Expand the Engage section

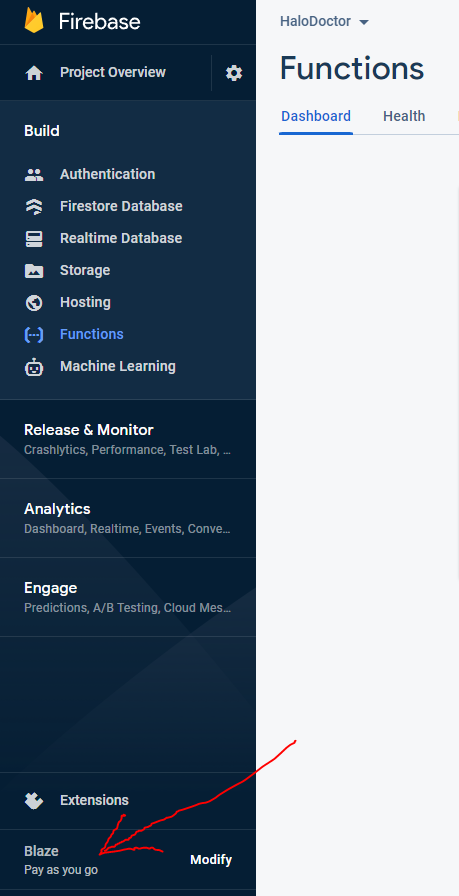click(x=128, y=597)
